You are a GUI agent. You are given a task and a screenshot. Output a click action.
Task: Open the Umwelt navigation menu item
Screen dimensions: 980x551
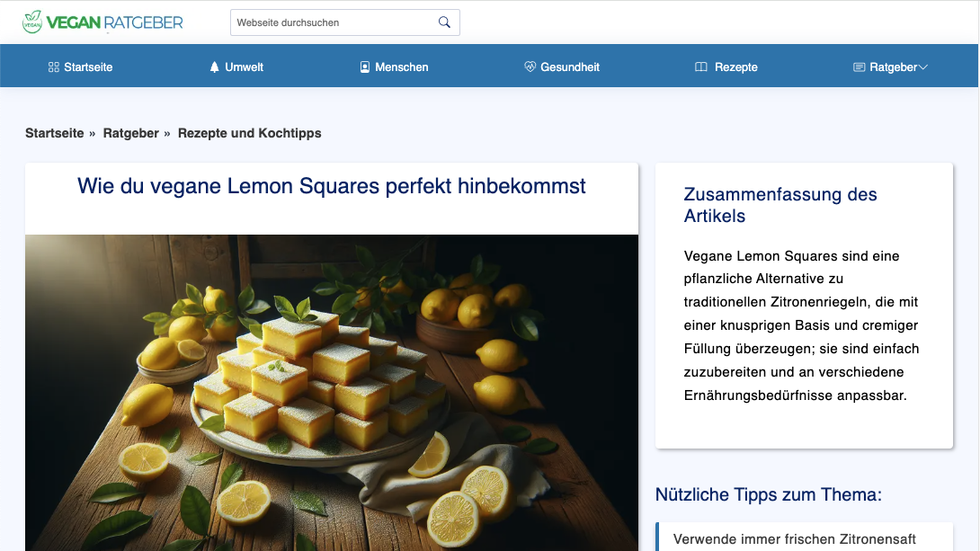click(244, 67)
